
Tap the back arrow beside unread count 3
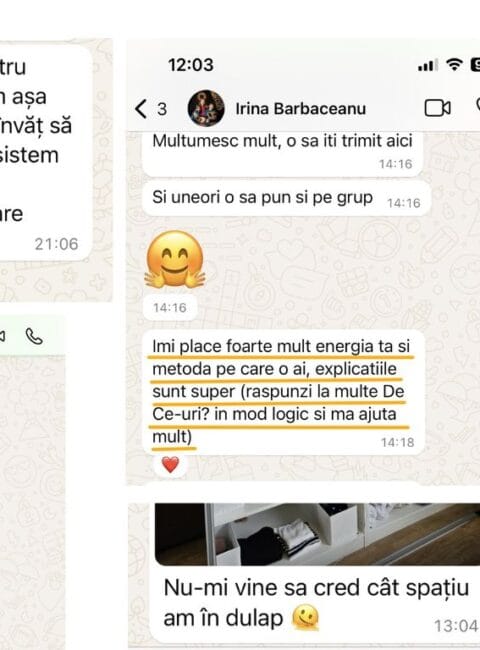point(141,109)
